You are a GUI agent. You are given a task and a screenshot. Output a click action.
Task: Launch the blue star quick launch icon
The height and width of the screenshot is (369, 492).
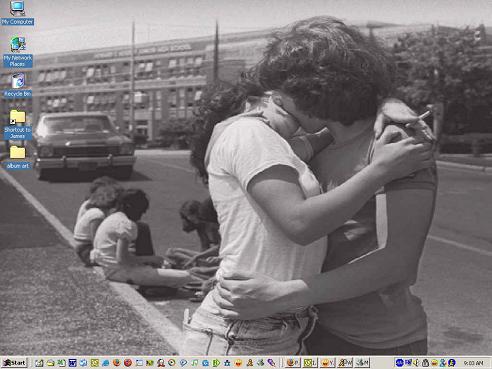point(227,363)
